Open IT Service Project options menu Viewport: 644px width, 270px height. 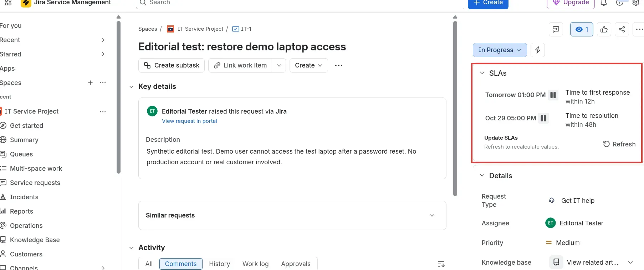[x=103, y=111]
